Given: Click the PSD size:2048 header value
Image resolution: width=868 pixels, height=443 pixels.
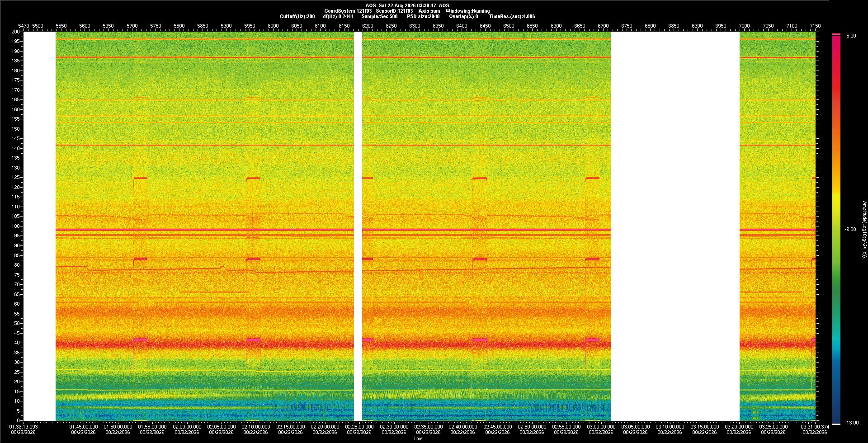Looking at the screenshot, I should pyautogui.click(x=423, y=16).
